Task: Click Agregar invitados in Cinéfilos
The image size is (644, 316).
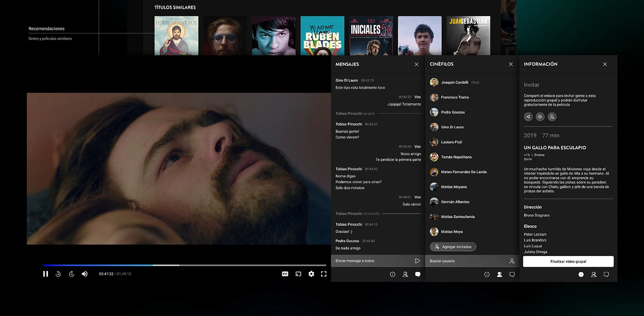Action: click(453, 246)
